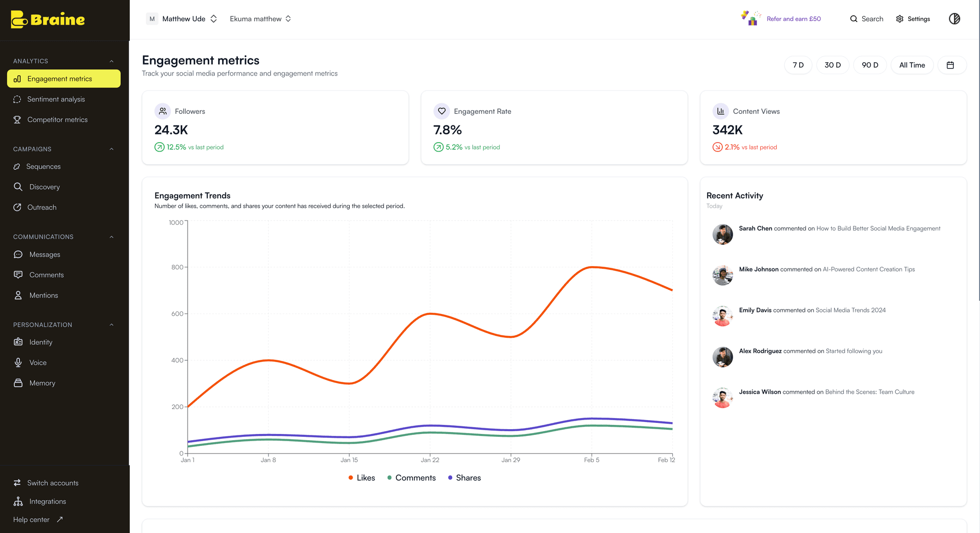The height and width of the screenshot is (533, 980).
Task: Click the Competitor metrics trophy icon
Action: tap(17, 120)
